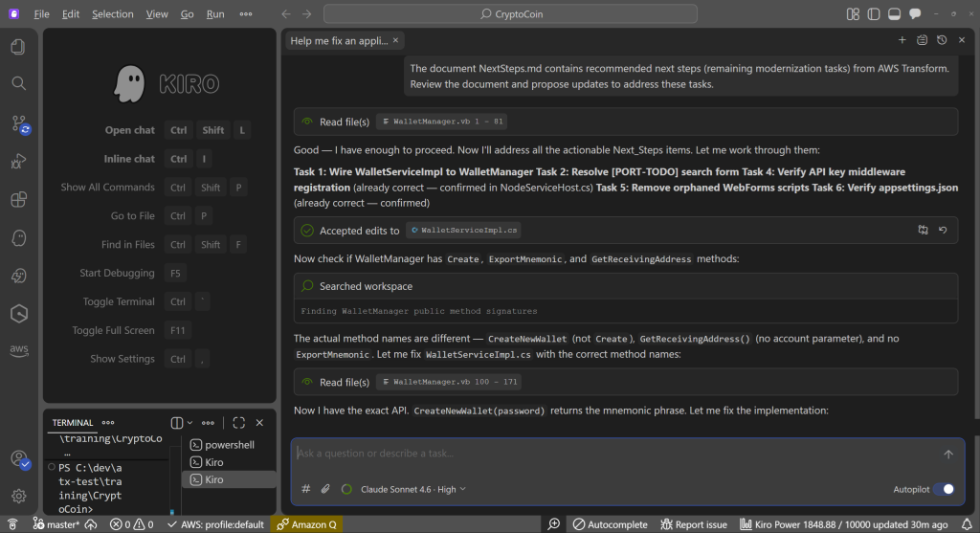Image resolution: width=980 pixels, height=533 pixels.
Task: Click the CryptoCoin command center search box
Action: [511, 13]
